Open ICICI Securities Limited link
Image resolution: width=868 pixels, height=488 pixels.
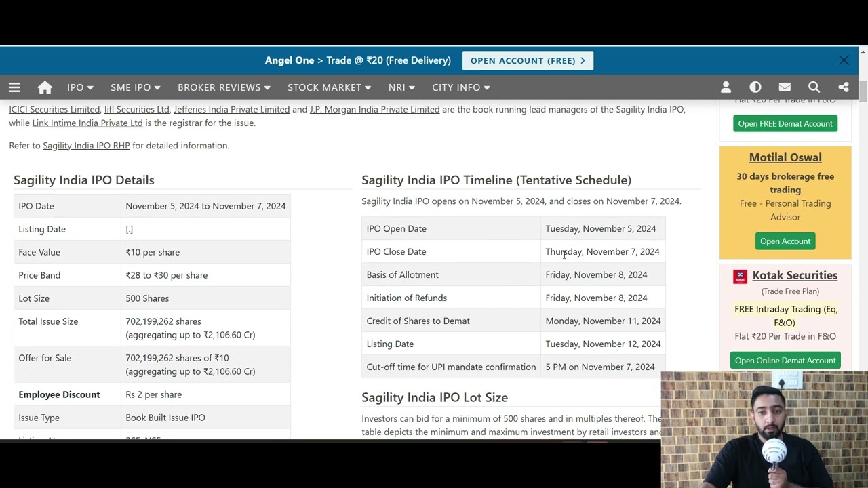[54, 109]
